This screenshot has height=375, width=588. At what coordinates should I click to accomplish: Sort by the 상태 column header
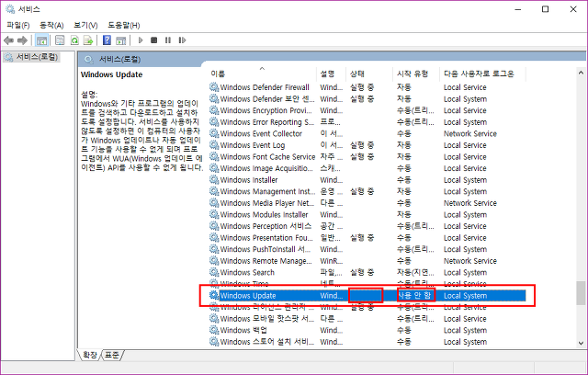pyautogui.click(x=370, y=74)
